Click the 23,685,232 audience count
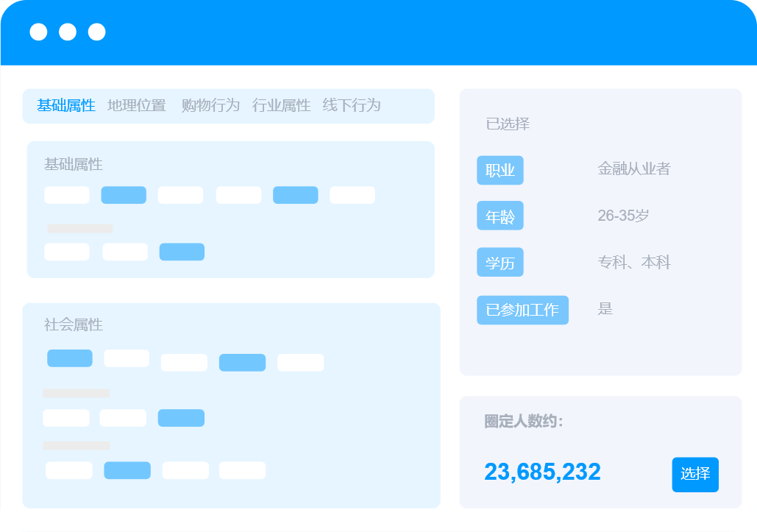 coord(542,472)
